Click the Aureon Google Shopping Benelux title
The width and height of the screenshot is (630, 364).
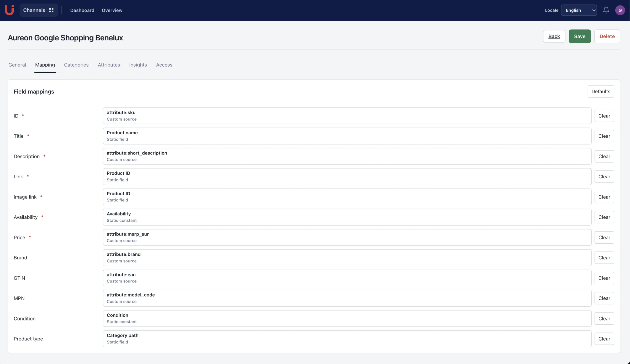(65, 38)
